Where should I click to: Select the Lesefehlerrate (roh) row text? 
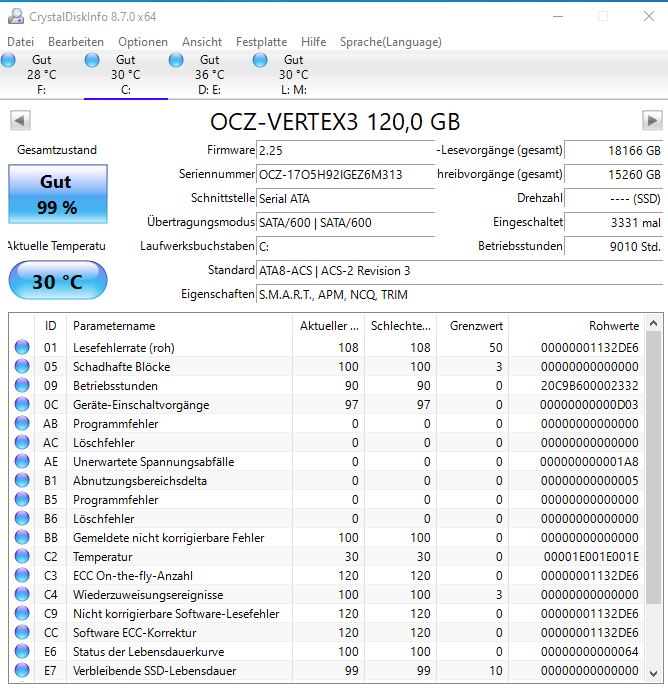pos(124,348)
